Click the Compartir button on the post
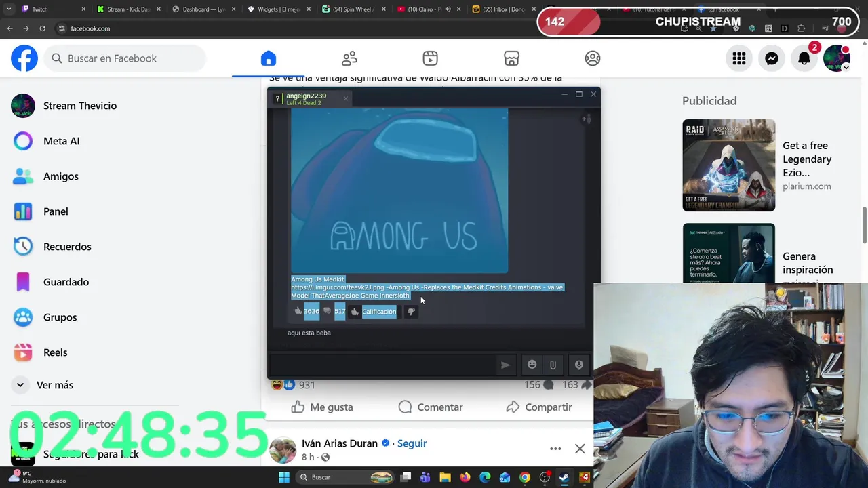Screen dimensions: 868x488 point(539,407)
